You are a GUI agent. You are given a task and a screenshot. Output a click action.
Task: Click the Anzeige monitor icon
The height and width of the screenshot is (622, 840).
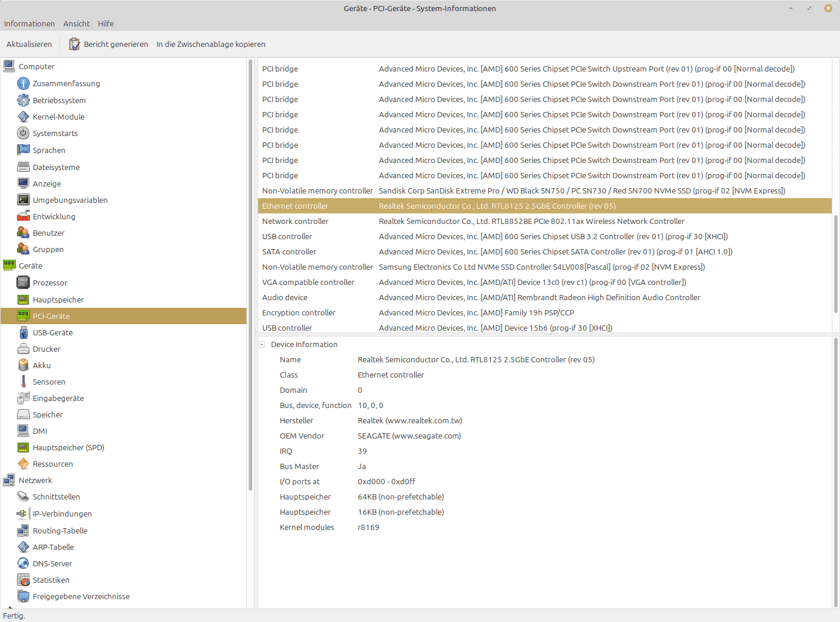tap(23, 183)
